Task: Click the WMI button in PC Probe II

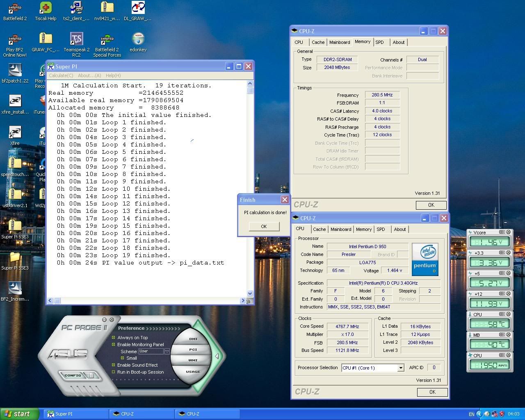Action: point(193,360)
